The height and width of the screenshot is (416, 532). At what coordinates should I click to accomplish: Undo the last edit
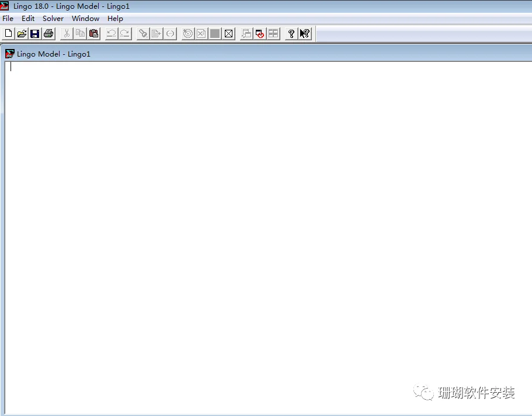[x=112, y=34]
